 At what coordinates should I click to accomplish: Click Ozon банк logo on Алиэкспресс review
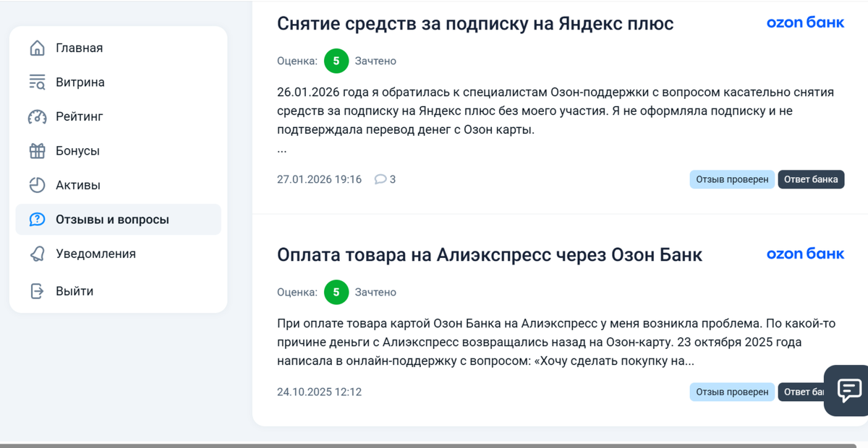tap(805, 254)
